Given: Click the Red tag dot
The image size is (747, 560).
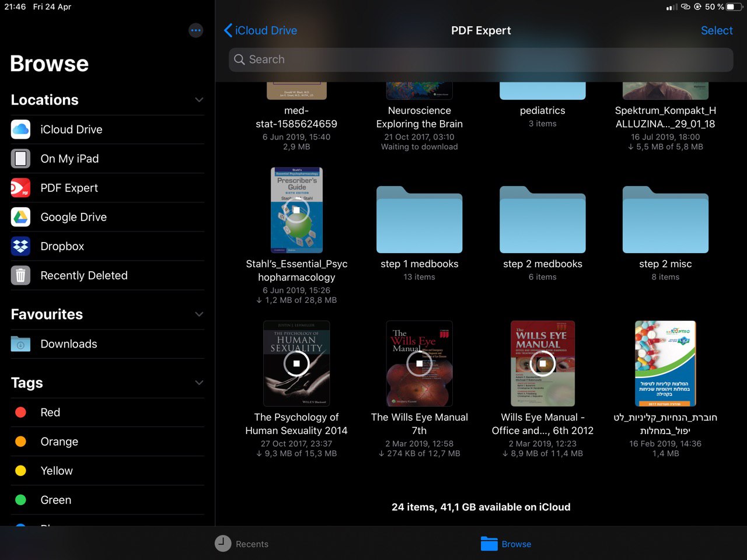Looking at the screenshot, I should tap(20, 412).
